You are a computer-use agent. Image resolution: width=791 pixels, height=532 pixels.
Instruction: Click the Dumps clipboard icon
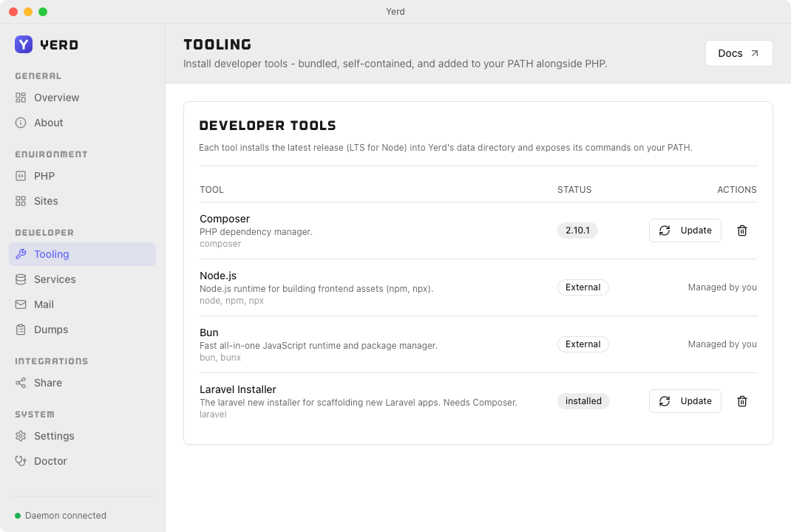(21, 330)
